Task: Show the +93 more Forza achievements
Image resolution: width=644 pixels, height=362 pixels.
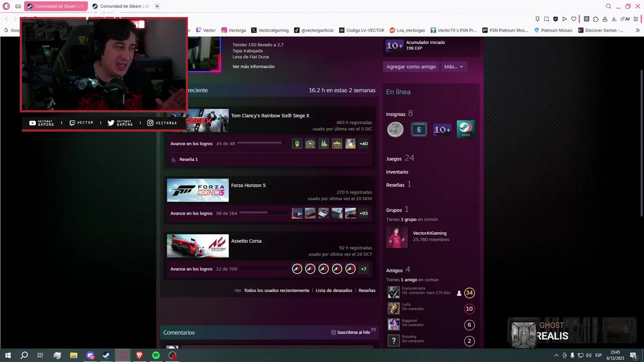Action: (x=363, y=213)
